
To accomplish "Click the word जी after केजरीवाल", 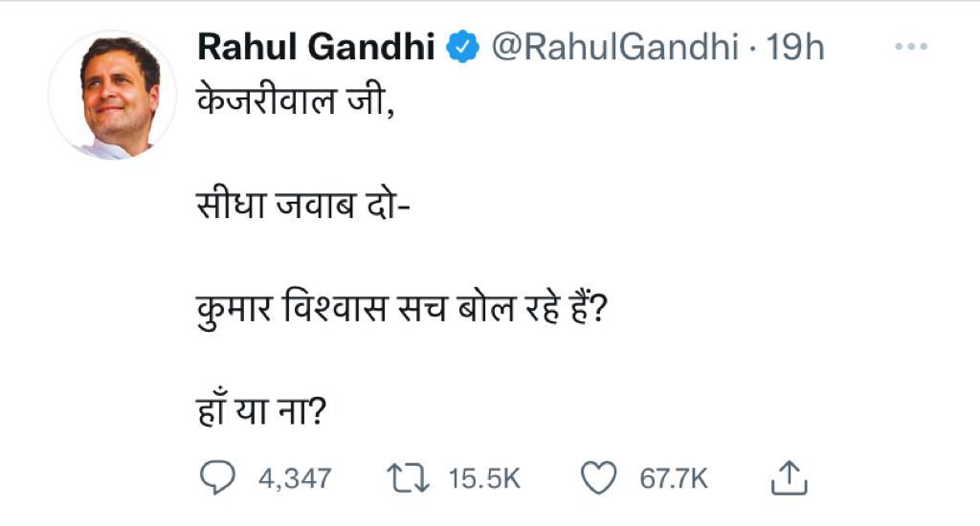I will (x=371, y=99).
